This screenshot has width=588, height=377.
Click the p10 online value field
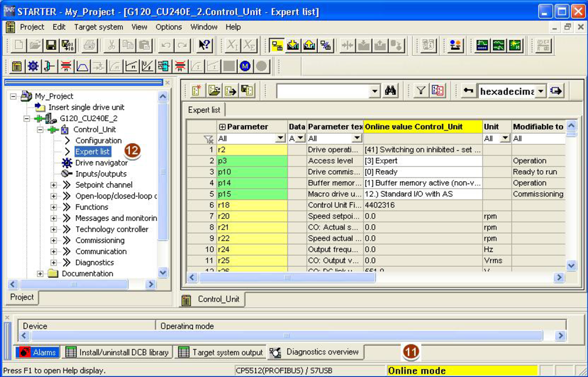(x=422, y=172)
